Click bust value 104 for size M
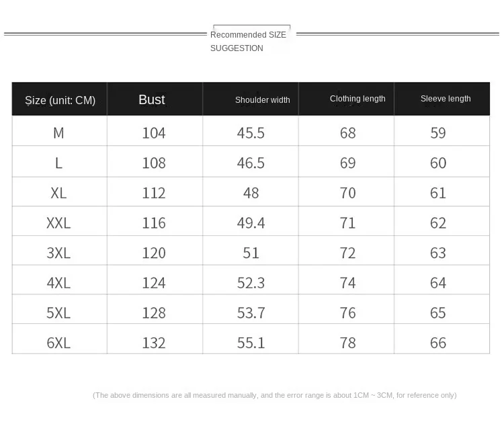This screenshot has height=426, width=504. pyautogui.click(x=154, y=133)
